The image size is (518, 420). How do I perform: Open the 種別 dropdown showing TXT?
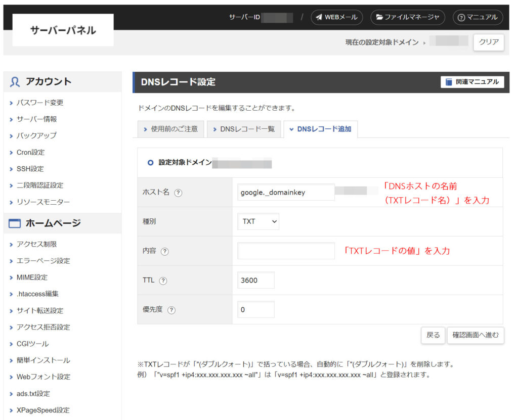coord(258,221)
